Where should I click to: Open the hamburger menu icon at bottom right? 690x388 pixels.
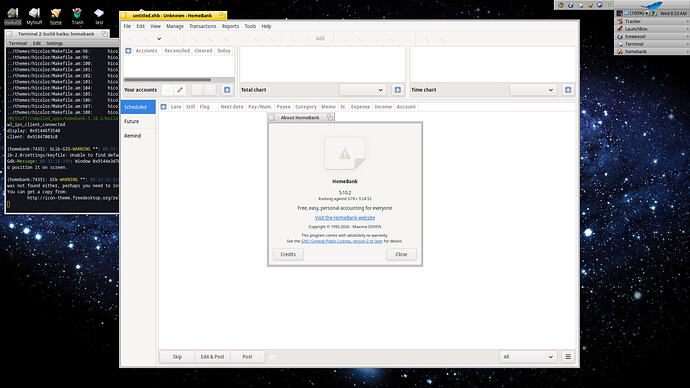point(568,356)
